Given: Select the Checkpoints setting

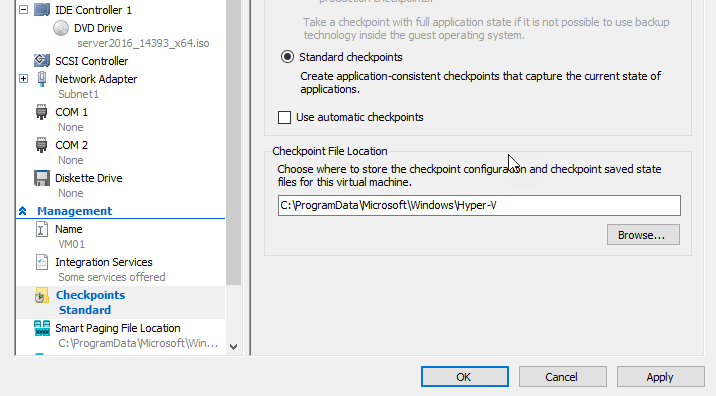Looking at the screenshot, I should pos(90,295).
